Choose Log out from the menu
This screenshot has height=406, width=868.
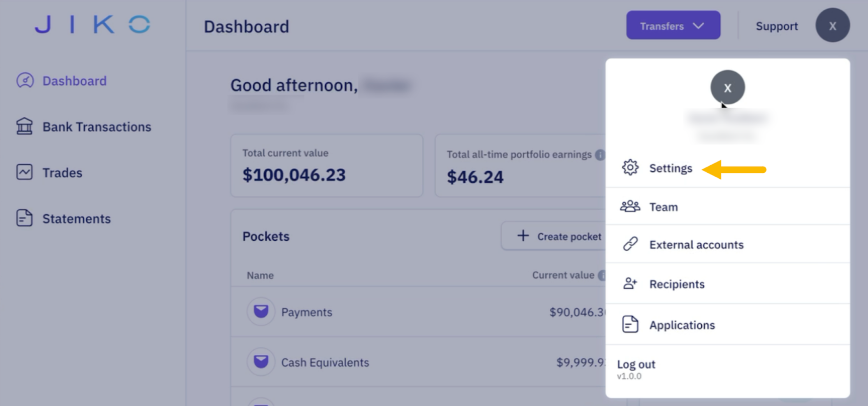636,364
